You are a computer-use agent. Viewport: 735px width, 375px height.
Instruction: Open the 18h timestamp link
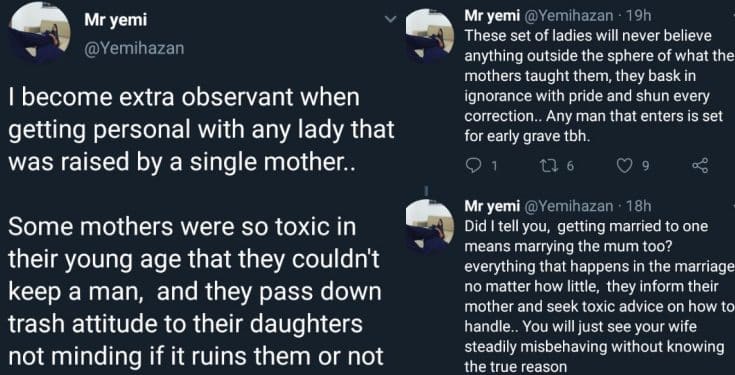[638, 206]
